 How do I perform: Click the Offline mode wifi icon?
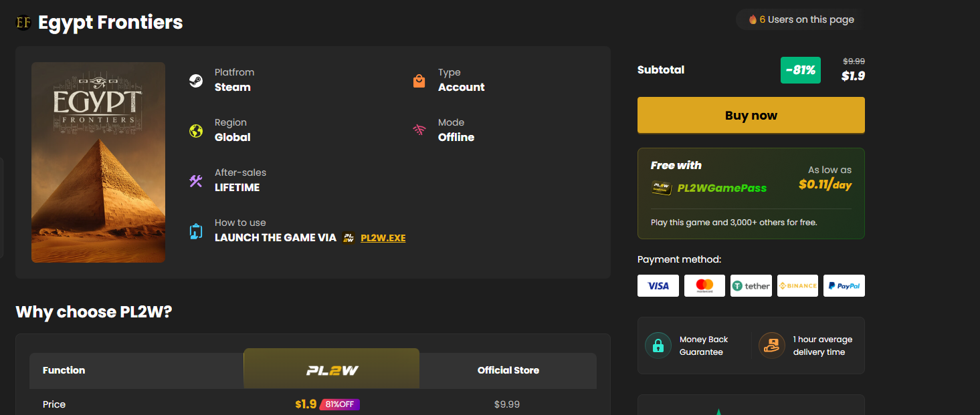(x=419, y=130)
